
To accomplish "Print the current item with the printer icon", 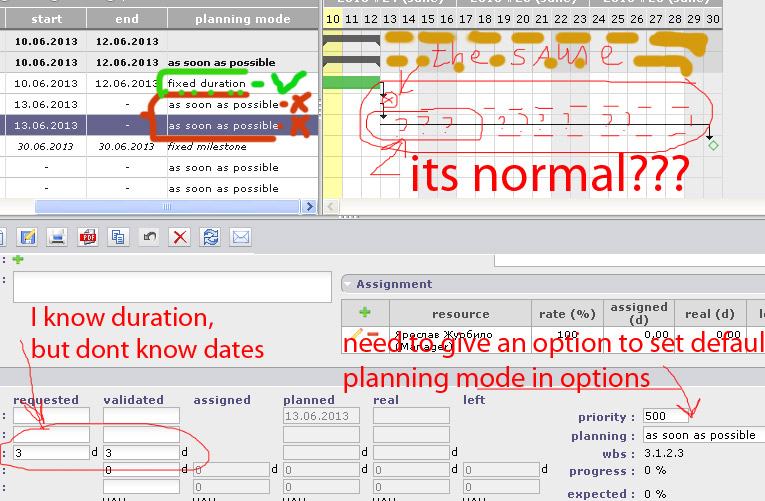I will (57, 237).
